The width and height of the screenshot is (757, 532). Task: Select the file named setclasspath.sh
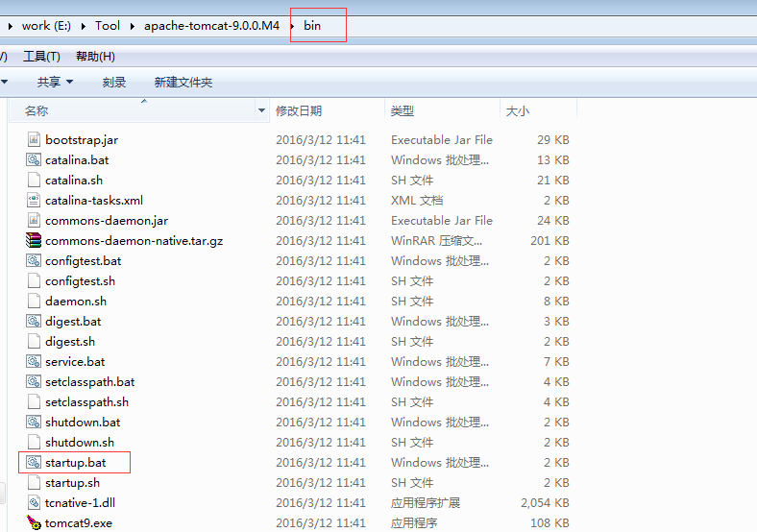(x=86, y=402)
